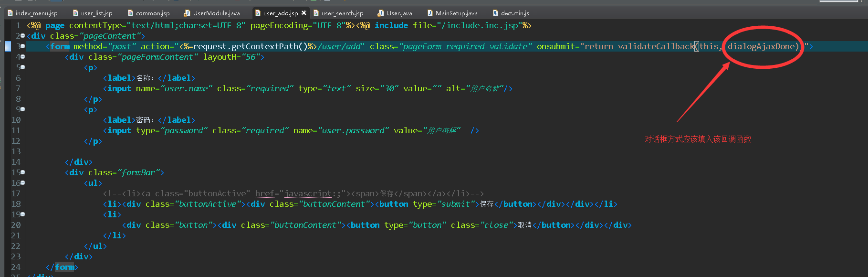Open the UserModule.java editor tab
The width and height of the screenshot is (868, 277).
pyautogui.click(x=217, y=13)
